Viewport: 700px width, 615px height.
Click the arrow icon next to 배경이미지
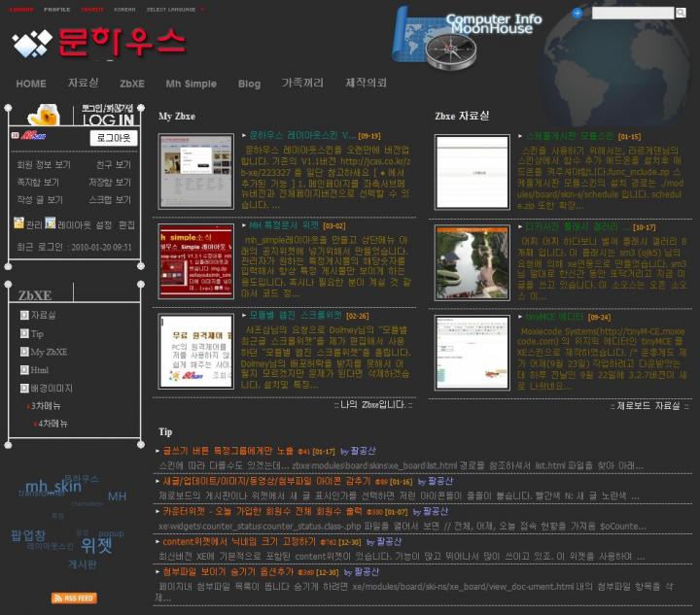pyautogui.click(x=24, y=389)
